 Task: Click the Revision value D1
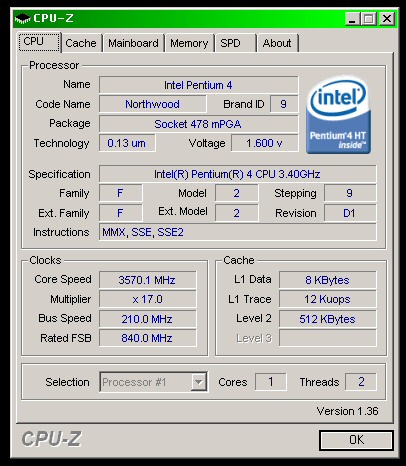coord(350,213)
